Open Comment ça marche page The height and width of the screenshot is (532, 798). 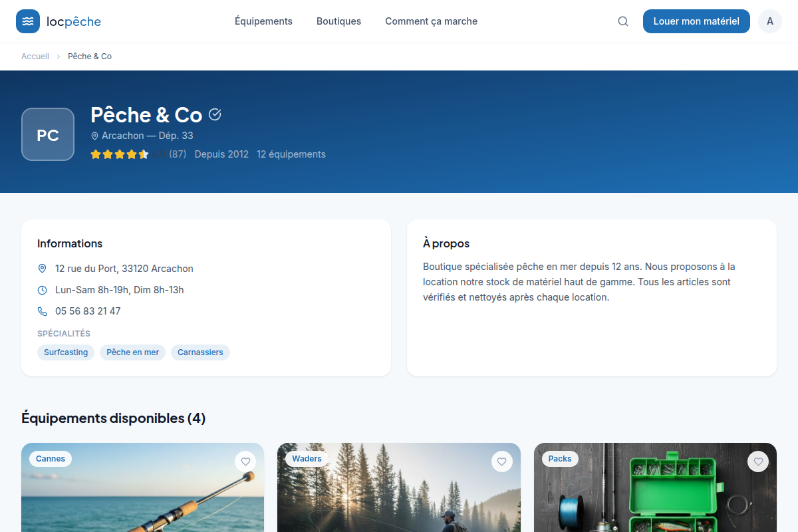point(431,21)
